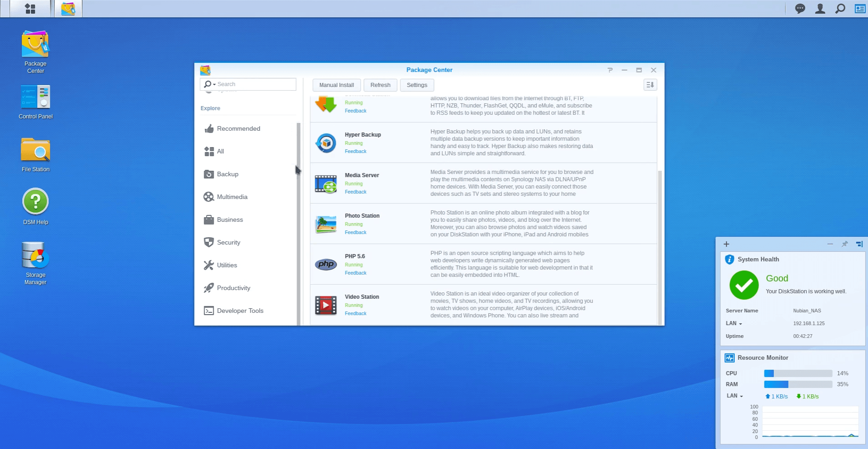Select the Business category

tap(248, 219)
